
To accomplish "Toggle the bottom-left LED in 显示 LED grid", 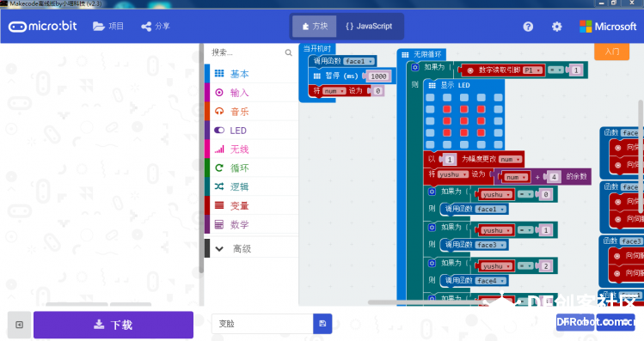I will (x=430, y=144).
